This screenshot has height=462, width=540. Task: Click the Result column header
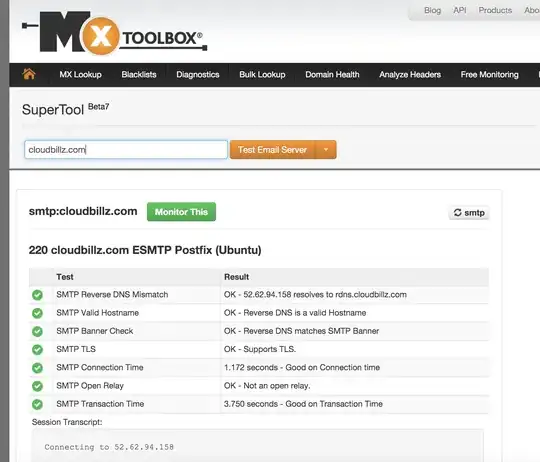coord(236,277)
